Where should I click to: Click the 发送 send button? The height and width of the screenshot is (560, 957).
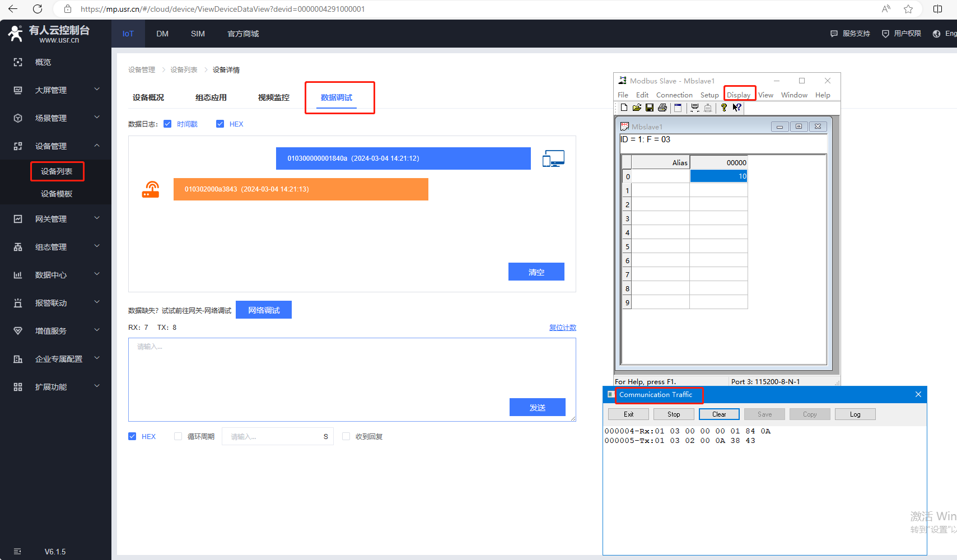click(x=538, y=407)
